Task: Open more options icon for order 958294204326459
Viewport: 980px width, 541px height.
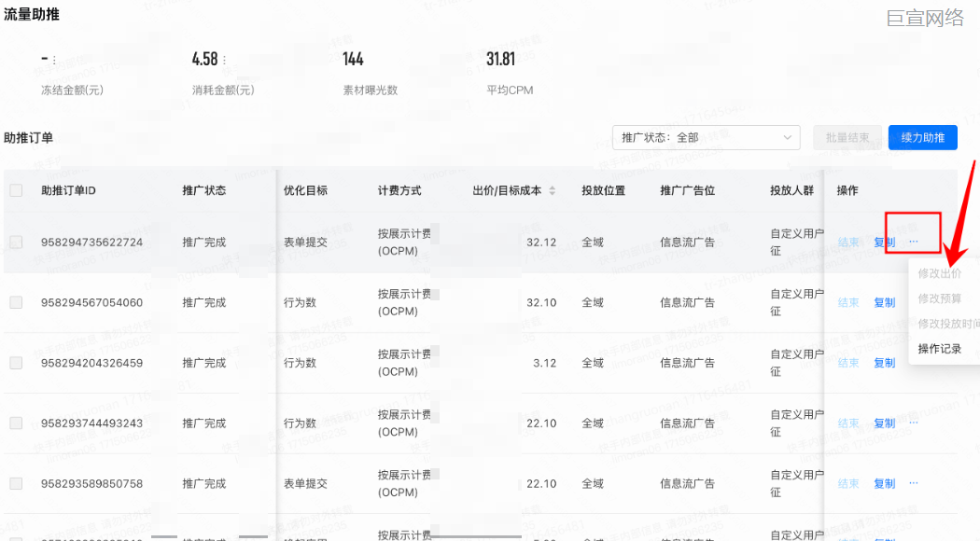Action: click(913, 363)
